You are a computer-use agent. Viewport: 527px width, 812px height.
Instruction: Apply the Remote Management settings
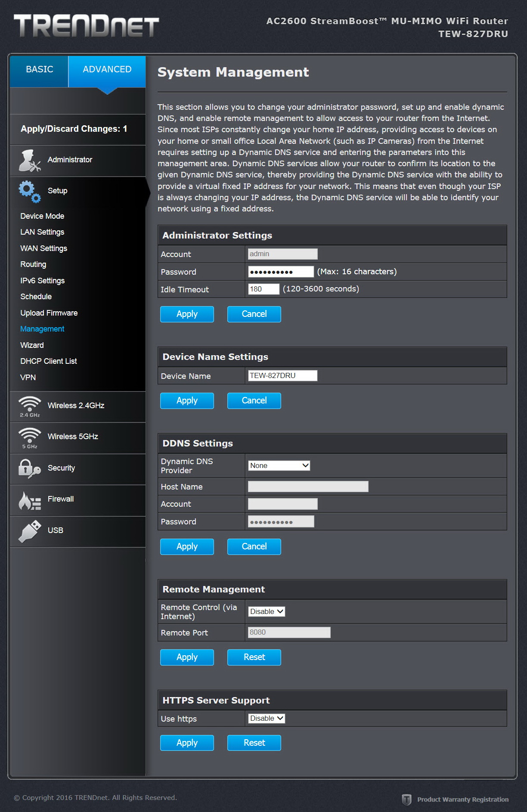(187, 657)
